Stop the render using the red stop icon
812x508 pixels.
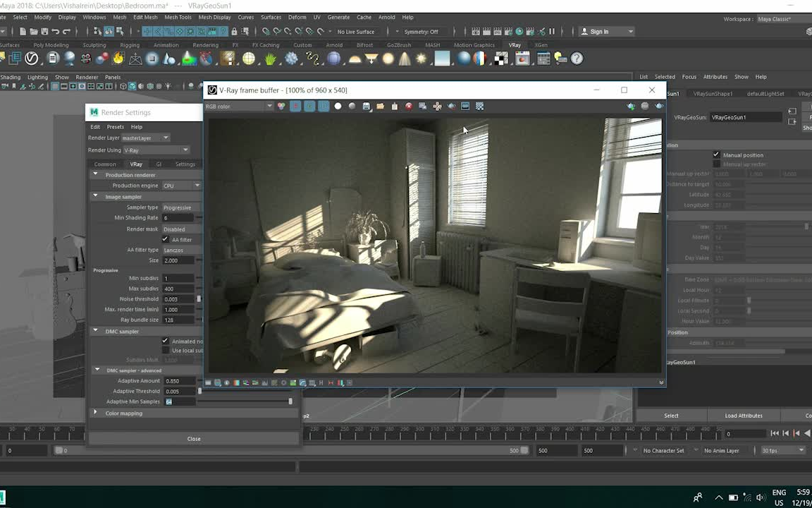(409, 106)
